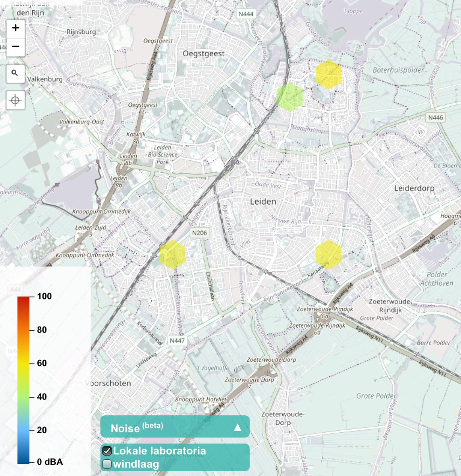461x476 pixels.
Task: Click the N447 road shield
Action: (177, 340)
